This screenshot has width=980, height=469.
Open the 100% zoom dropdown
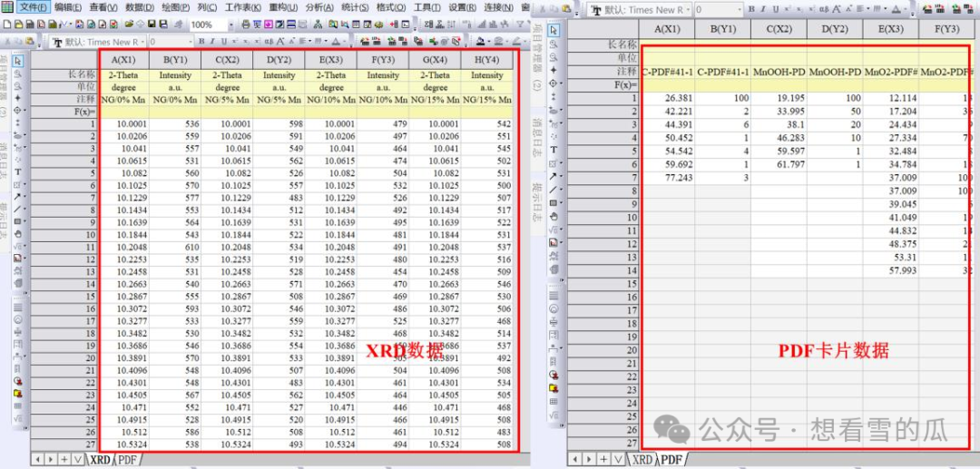(x=230, y=24)
